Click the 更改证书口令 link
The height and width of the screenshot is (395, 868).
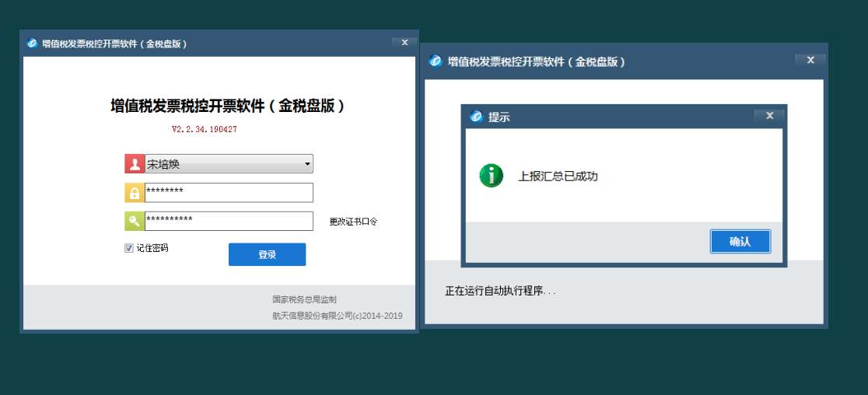(x=354, y=222)
